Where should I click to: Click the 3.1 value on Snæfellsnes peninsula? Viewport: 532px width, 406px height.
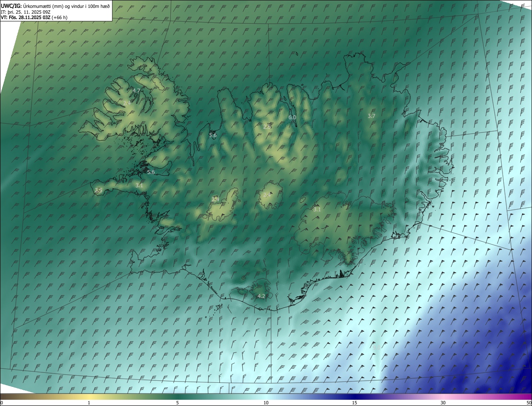(x=139, y=186)
